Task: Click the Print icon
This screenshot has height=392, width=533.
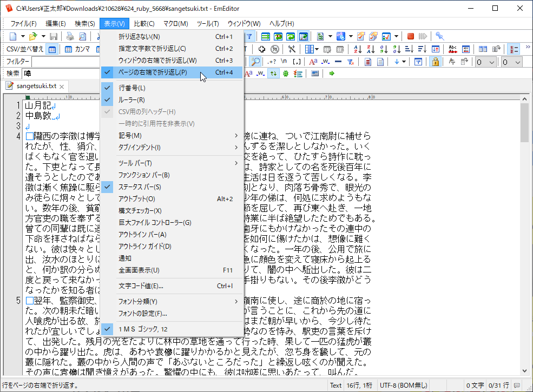Action: coord(70,36)
